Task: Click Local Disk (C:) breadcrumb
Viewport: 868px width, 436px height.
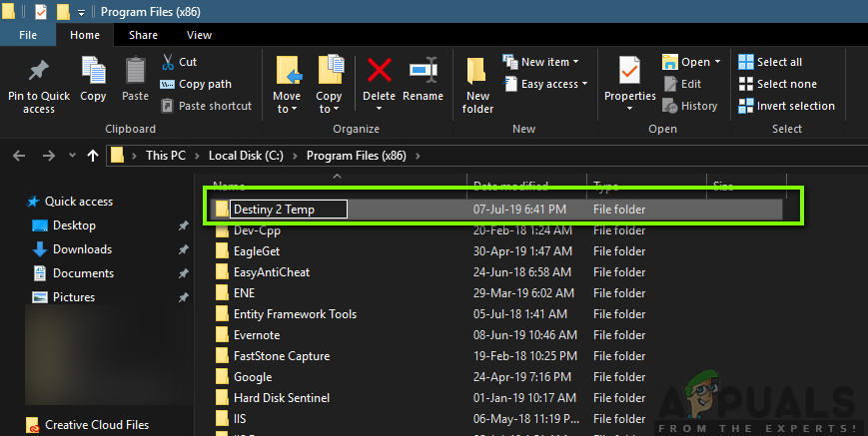Action: (246, 156)
